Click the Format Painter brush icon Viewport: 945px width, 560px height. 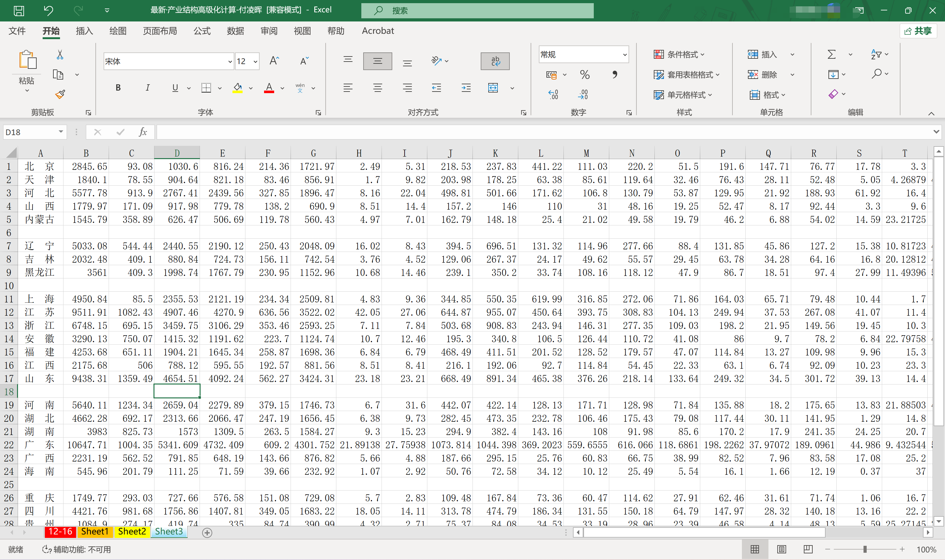tap(60, 94)
